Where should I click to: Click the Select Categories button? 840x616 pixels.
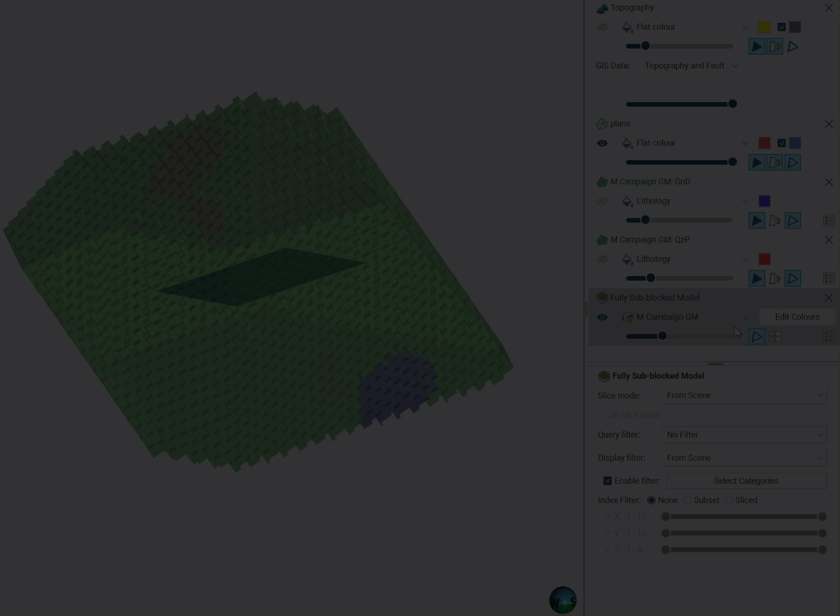pos(746,481)
